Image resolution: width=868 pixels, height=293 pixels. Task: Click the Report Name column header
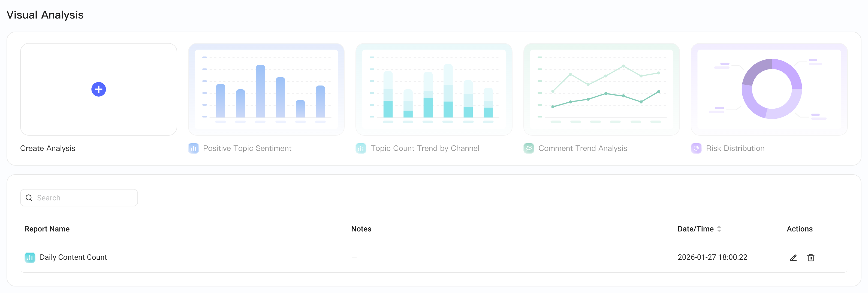pos(47,229)
